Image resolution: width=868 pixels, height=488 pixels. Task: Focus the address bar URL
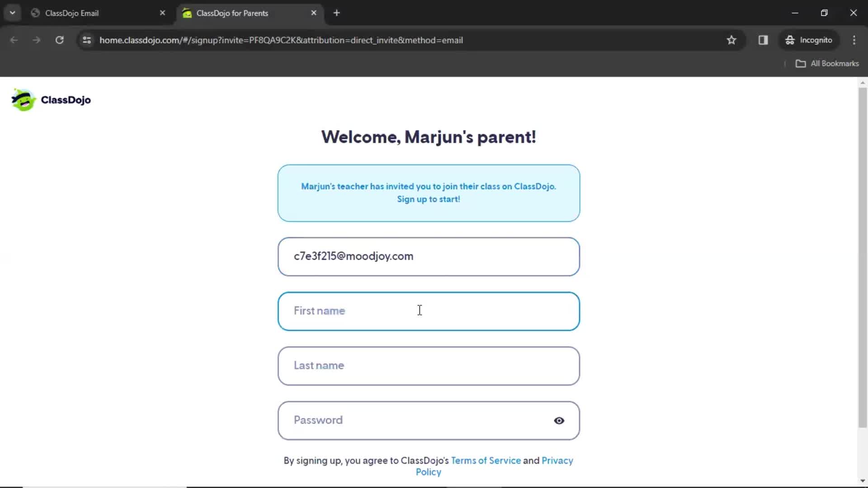pos(281,40)
